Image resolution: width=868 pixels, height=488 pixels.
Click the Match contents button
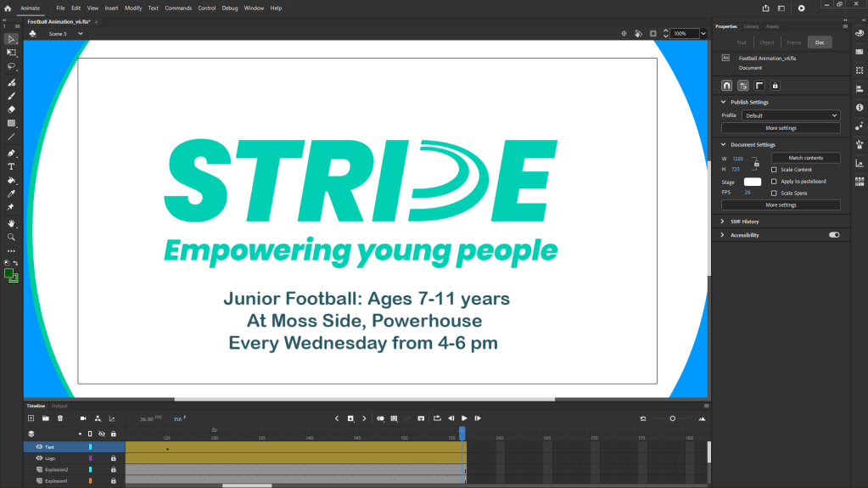tap(805, 158)
